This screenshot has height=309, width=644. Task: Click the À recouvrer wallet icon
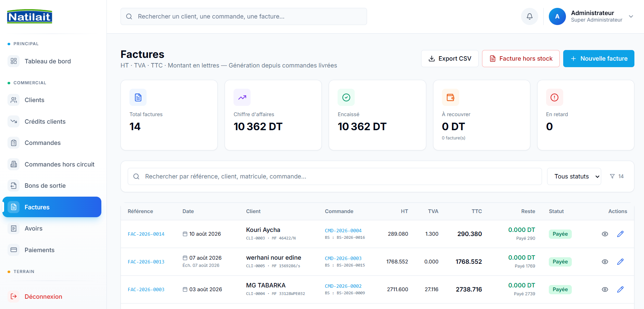450,97
